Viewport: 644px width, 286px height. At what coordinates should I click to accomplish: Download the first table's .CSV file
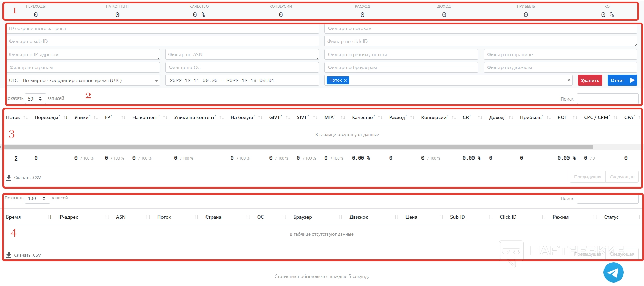[24, 177]
